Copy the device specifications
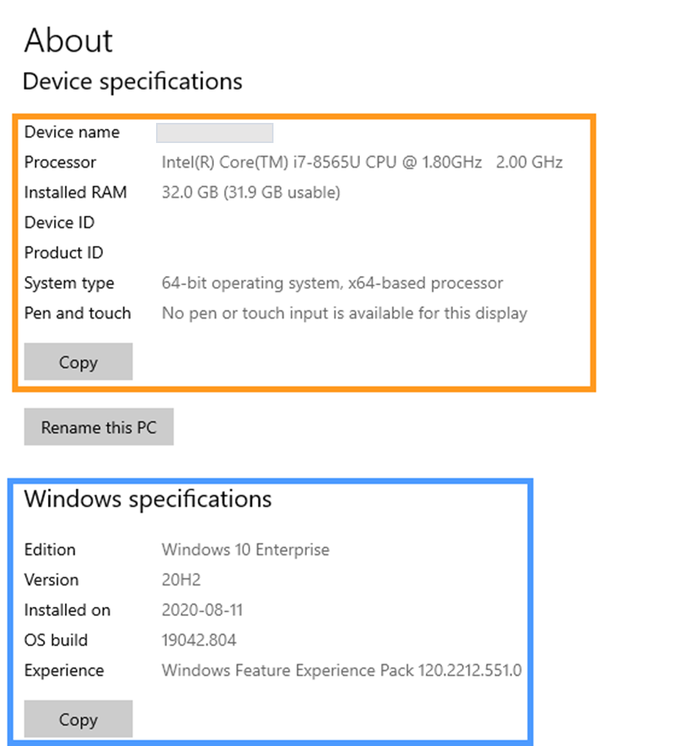The image size is (700, 746). [78, 362]
